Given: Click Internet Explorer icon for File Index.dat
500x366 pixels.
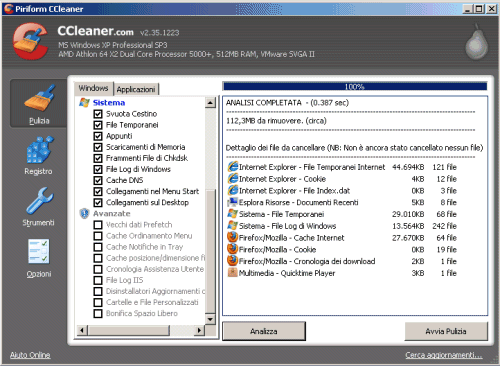Looking at the screenshot, I should click(x=233, y=190).
